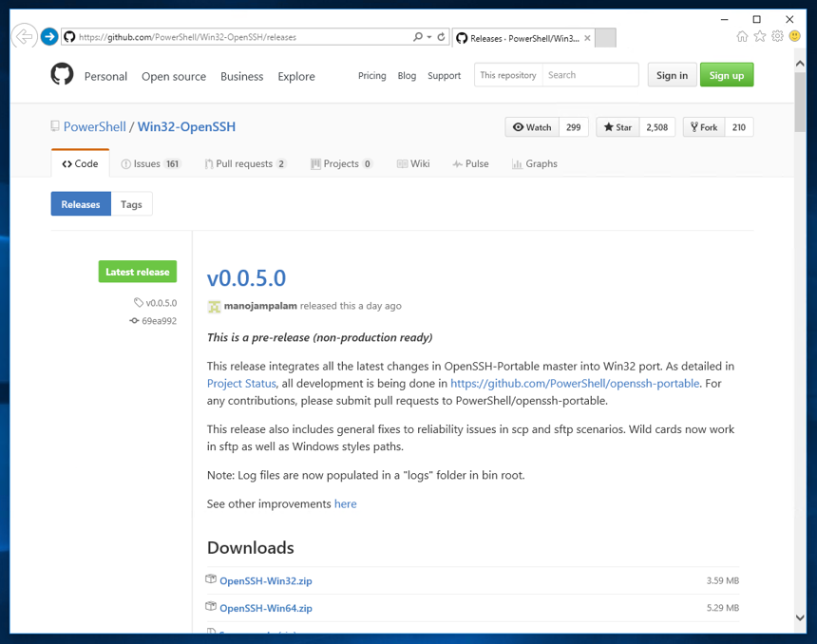The height and width of the screenshot is (644, 817).
Task: Click the GitHub Octocat logo
Action: 62,74
